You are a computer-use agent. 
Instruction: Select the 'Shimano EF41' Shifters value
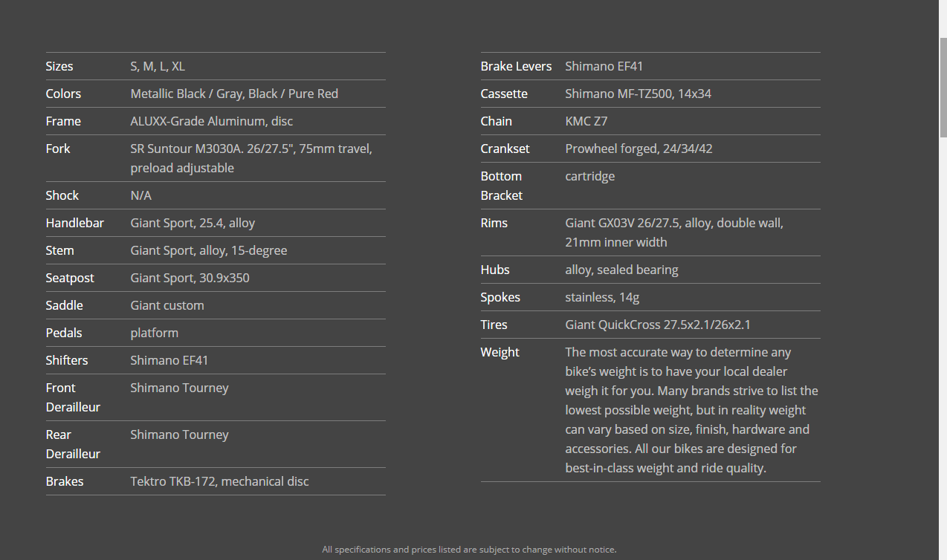[x=169, y=360]
